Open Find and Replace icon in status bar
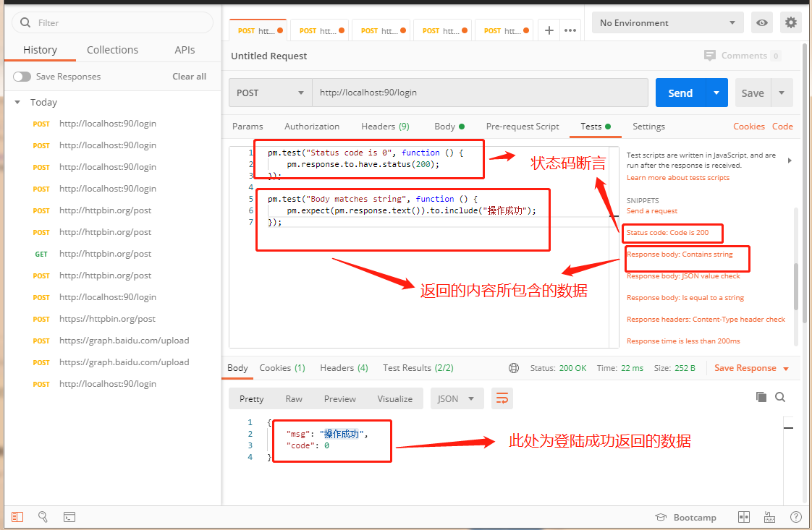 pos(43,516)
